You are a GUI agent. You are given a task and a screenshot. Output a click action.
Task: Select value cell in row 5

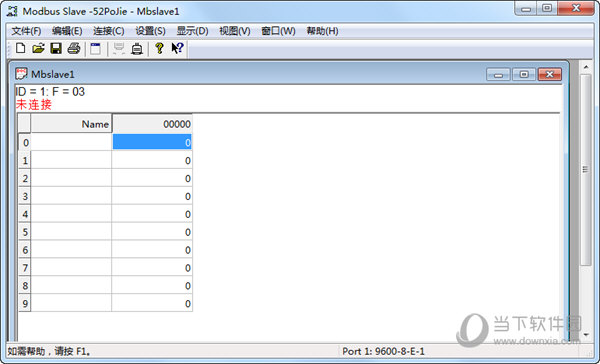coord(152,232)
